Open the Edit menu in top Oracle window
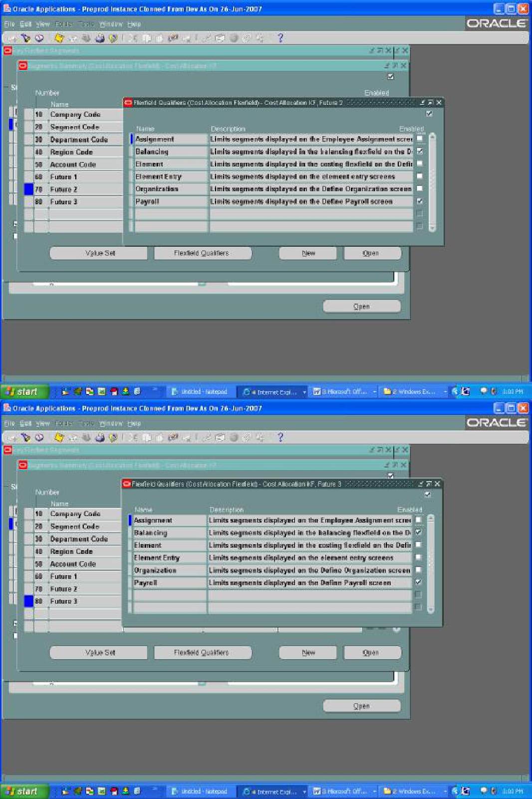532x799 pixels. 25,24
